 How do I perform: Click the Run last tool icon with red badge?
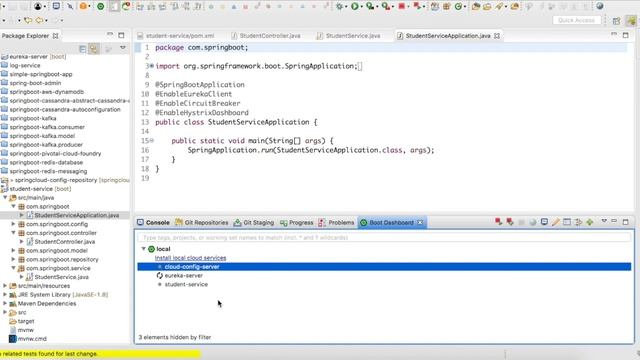pyautogui.click(x=385, y=6)
